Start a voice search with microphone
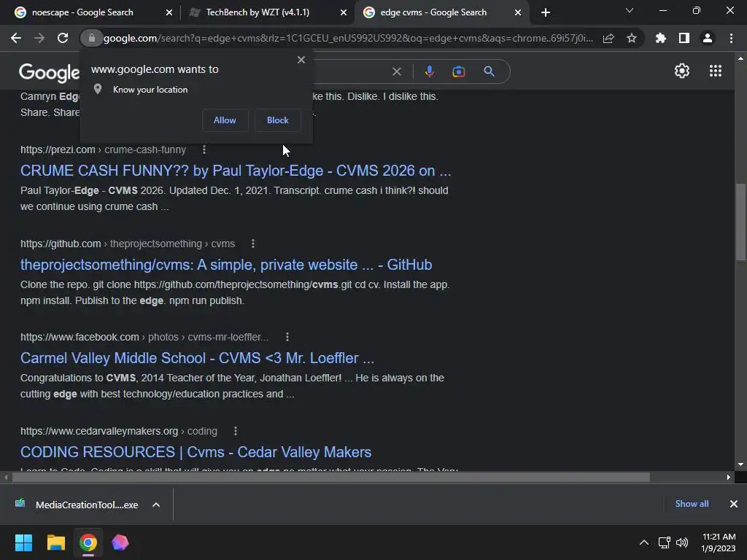Screen dimensions: 747x560 [429, 71]
